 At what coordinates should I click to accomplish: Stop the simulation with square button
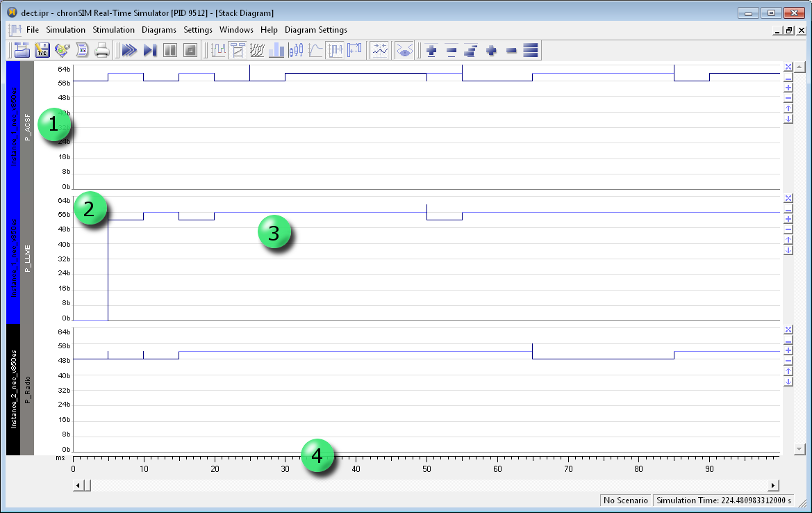(190, 50)
